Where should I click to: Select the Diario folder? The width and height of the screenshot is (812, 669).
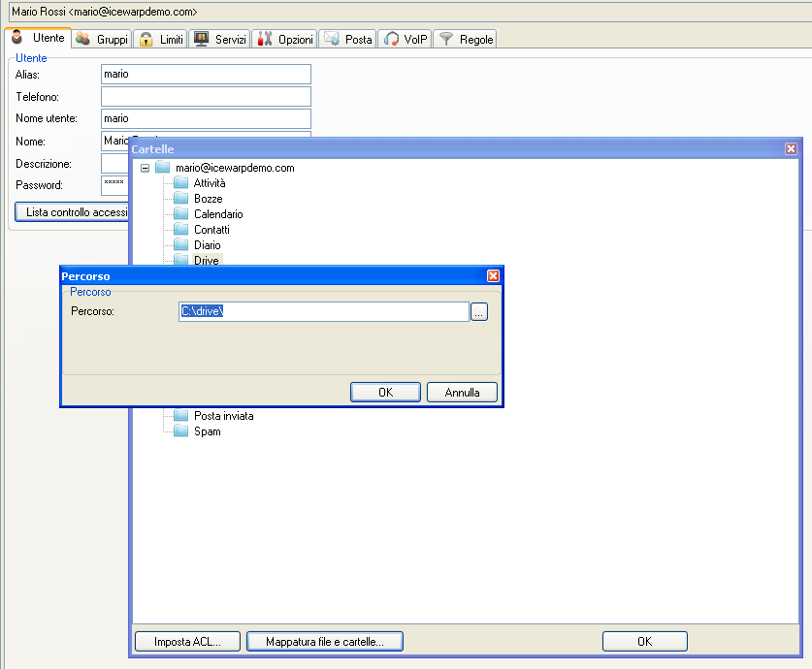[208, 245]
